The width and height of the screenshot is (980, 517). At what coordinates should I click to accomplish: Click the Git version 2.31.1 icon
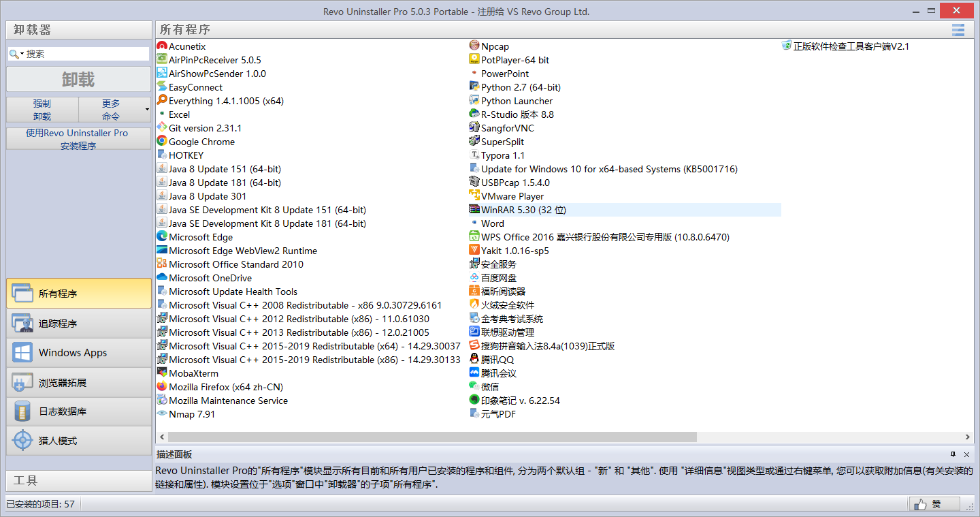click(x=162, y=128)
